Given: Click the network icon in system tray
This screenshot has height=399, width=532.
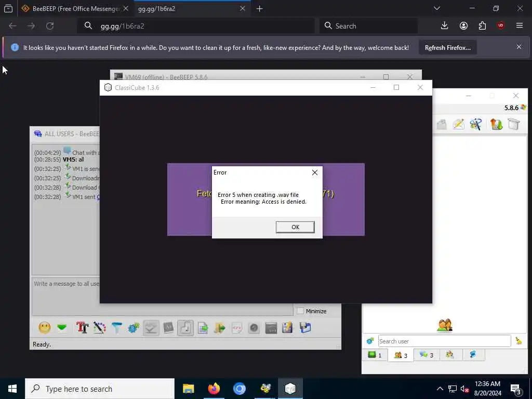Looking at the screenshot, I should [x=453, y=389].
